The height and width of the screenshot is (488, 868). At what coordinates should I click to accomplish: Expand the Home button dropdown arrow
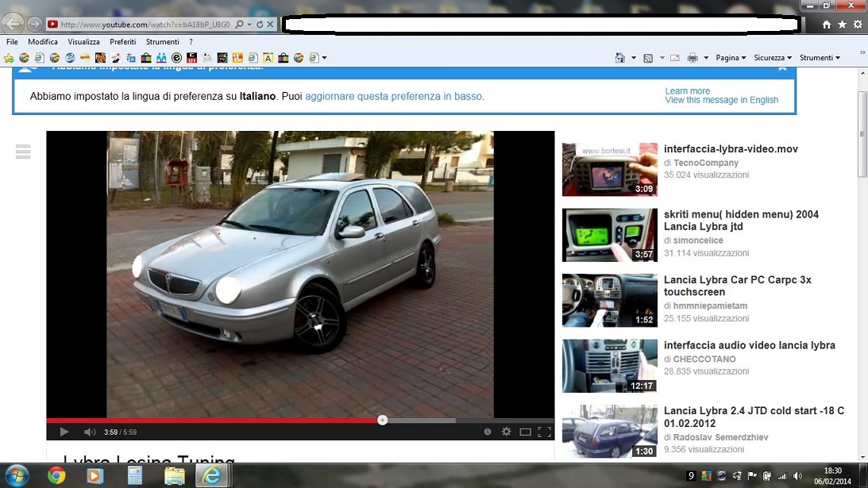coord(633,58)
